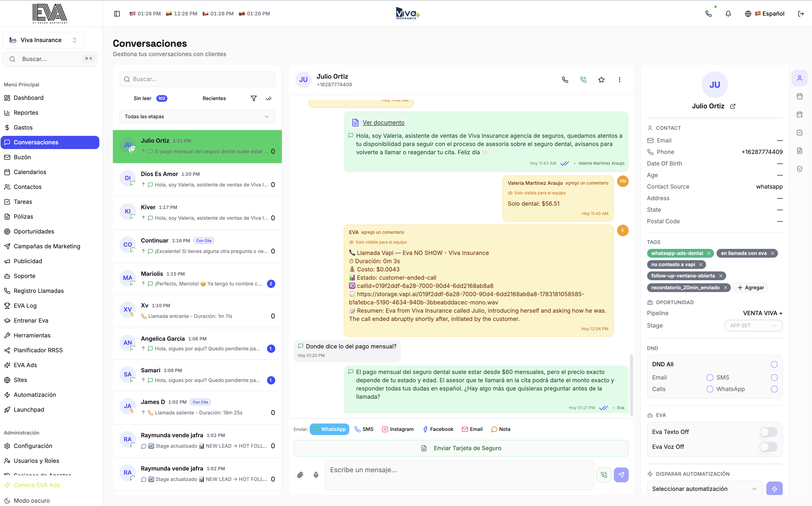Change language from Español selector
812x506 pixels.
[765, 14]
